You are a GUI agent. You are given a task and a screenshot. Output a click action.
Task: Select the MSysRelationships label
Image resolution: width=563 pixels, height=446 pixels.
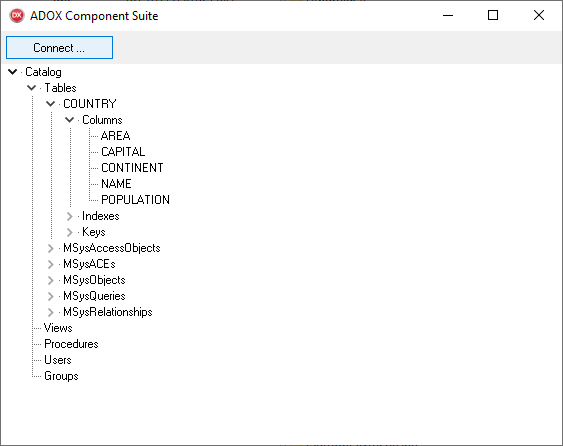click(x=108, y=312)
